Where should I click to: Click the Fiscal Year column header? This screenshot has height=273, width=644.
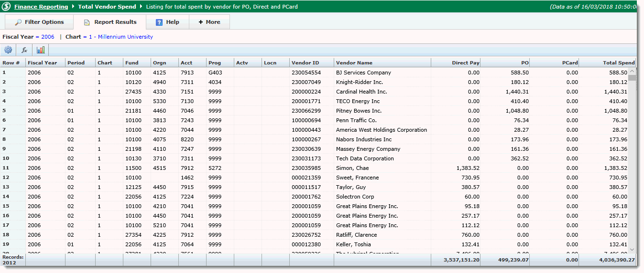click(x=42, y=63)
